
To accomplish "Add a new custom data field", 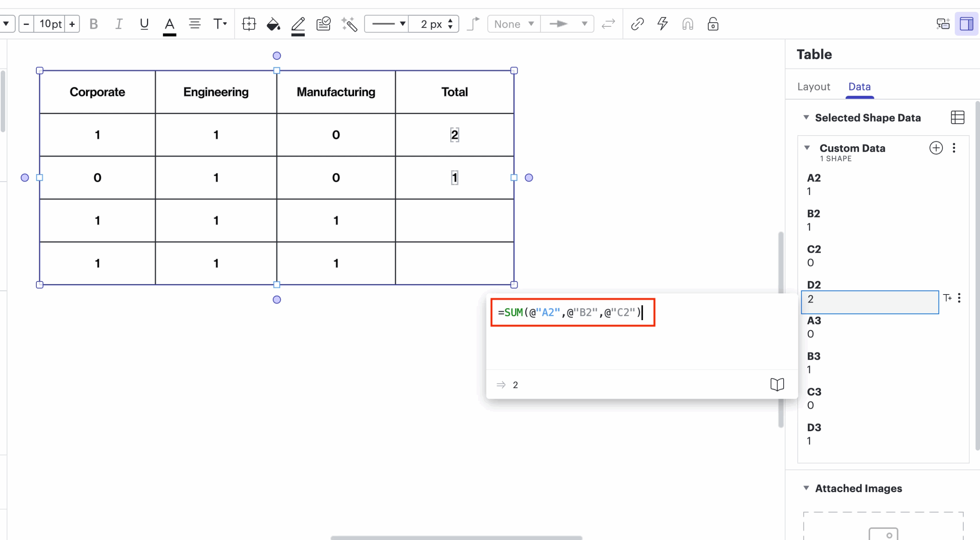I will point(936,148).
